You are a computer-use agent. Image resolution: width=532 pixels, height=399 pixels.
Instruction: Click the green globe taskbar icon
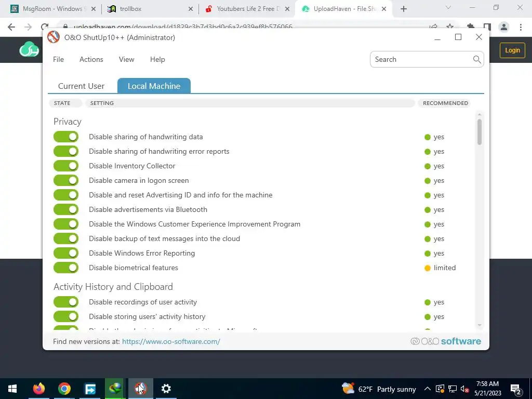(115, 389)
